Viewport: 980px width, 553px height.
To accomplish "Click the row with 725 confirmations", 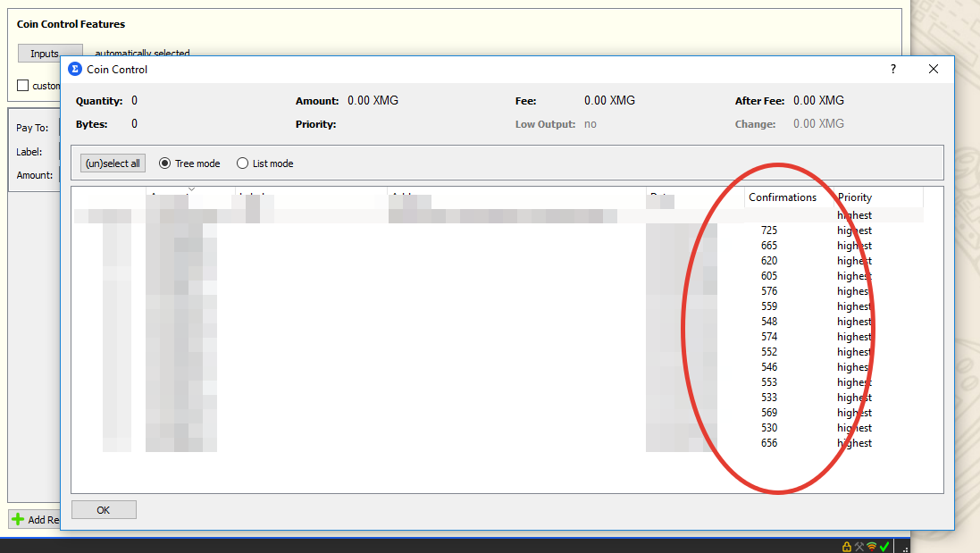I will [498, 230].
